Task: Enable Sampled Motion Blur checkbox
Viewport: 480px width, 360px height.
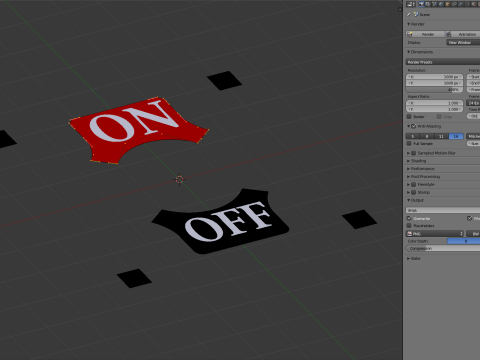Action: coord(414,153)
